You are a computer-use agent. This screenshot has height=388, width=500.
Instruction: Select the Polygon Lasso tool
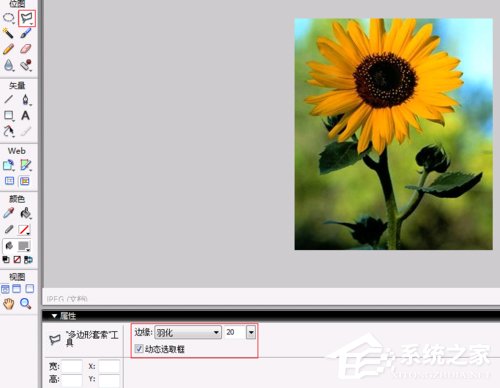click(27, 18)
